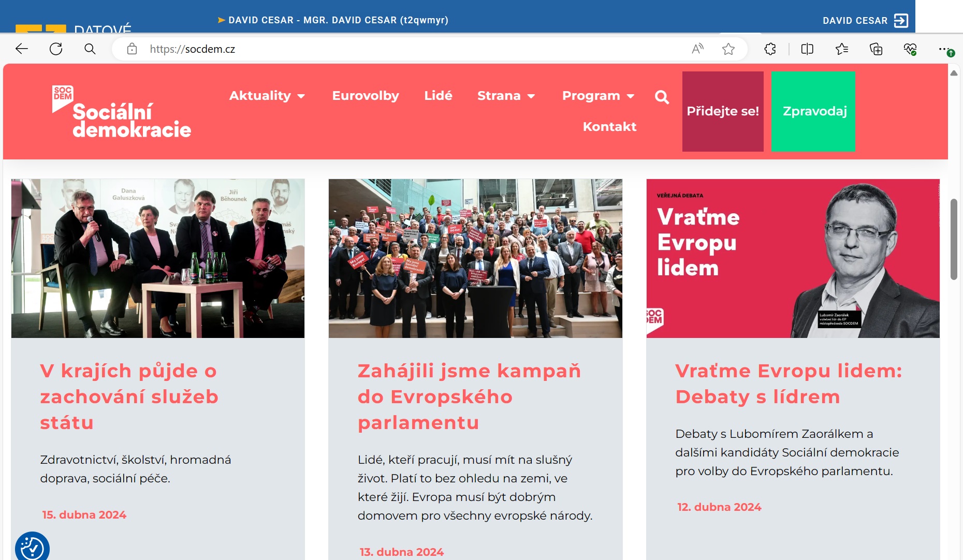The image size is (963, 560).
Task: Toggle split screen view icon
Action: tap(807, 49)
